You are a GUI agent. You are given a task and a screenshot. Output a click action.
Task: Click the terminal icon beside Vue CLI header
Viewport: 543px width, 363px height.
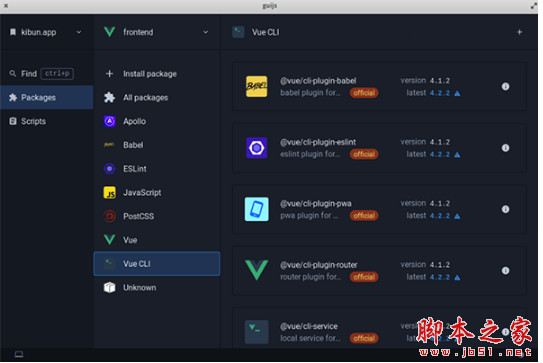pyautogui.click(x=238, y=32)
